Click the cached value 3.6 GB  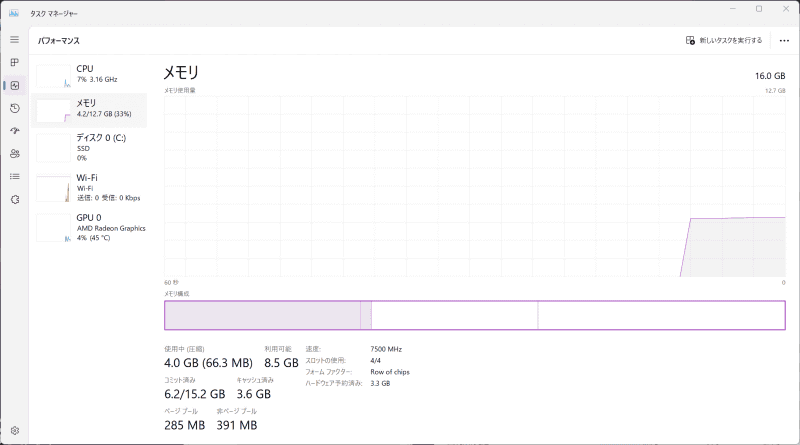254,394
